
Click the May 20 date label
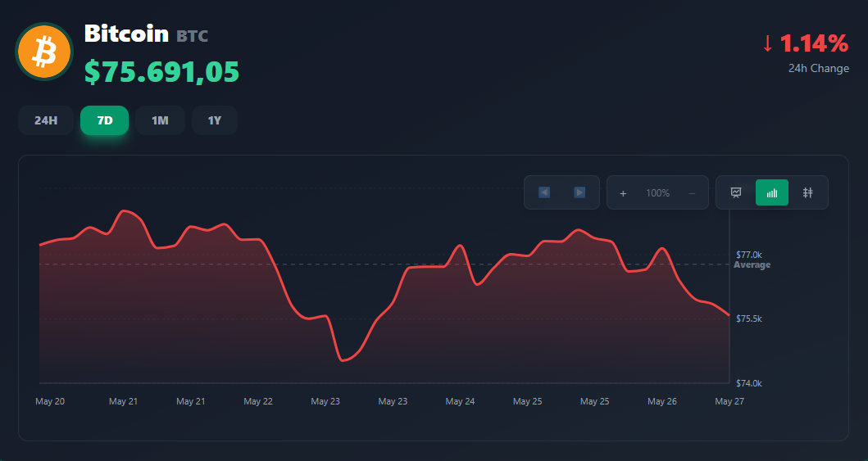click(50, 401)
